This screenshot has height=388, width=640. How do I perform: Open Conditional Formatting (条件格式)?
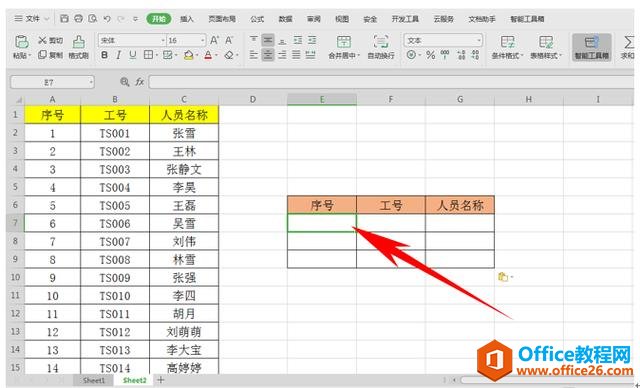(x=507, y=47)
